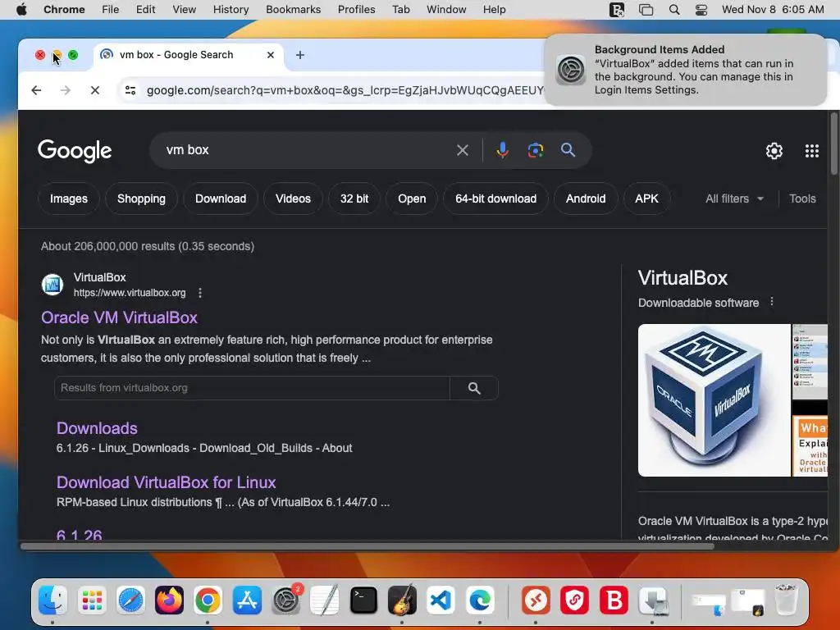This screenshot has height=630, width=840.
Task: Launch Microsoft Edge from the Dock
Action: pyautogui.click(x=480, y=600)
